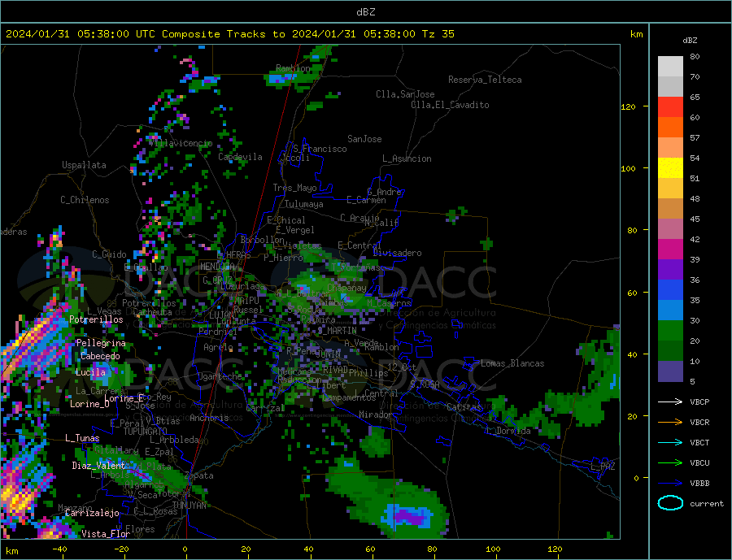The height and width of the screenshot is (560, 732).
Task: Click the Chapanay map label
Action: click(346, 288)
